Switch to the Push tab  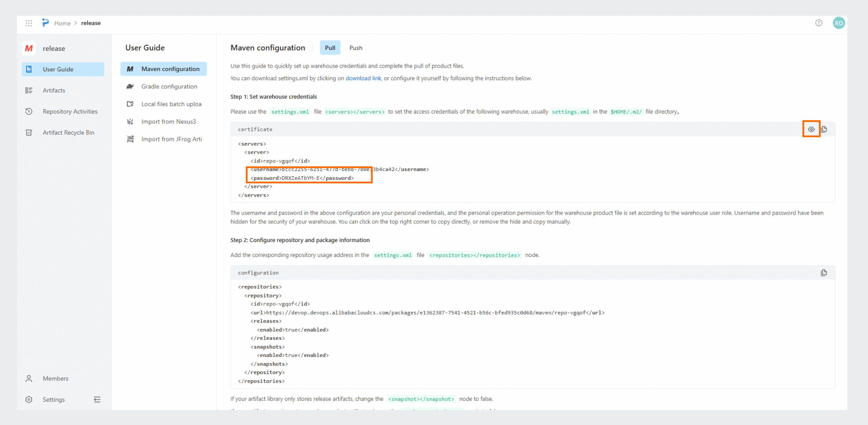(x=355, y=48)
